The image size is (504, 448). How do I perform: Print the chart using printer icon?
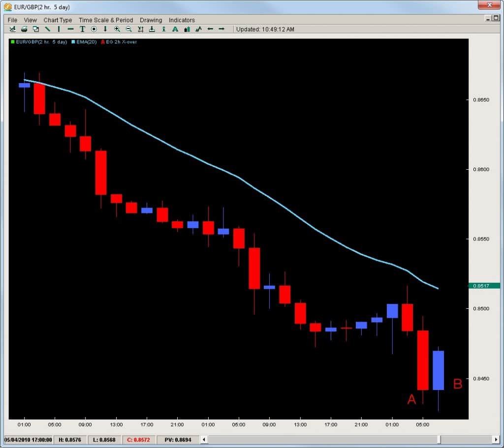[x=24, y=29]
